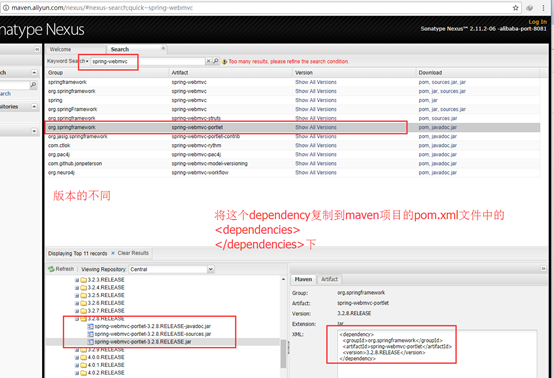Show All Versions for spring-webmvc-struts
This screenshot has height=378, width=554.
[x=316, y=118]
